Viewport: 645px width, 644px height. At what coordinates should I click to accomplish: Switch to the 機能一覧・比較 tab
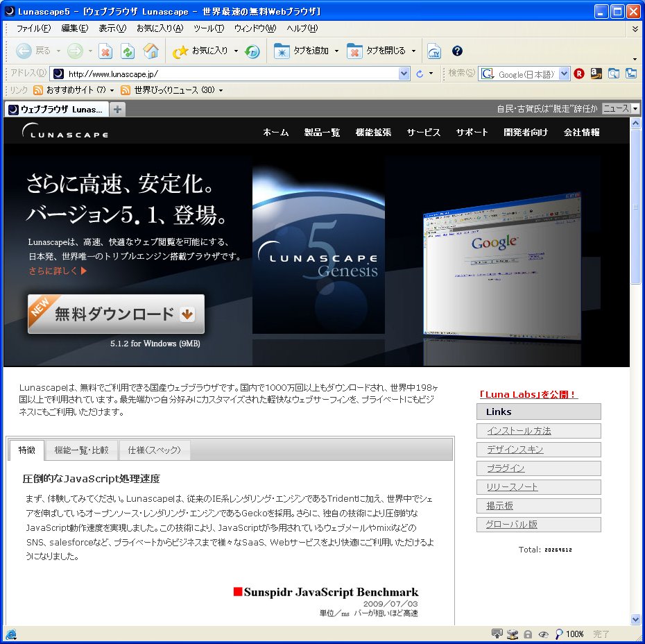81,450
